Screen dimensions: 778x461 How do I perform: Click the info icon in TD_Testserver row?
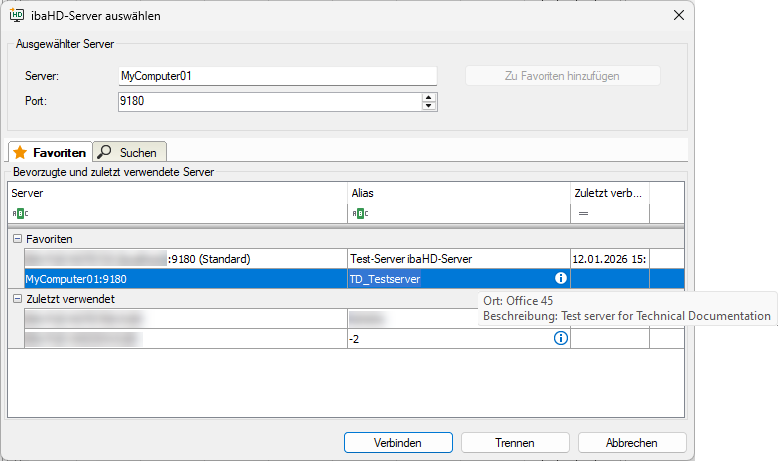coord(560,279)
